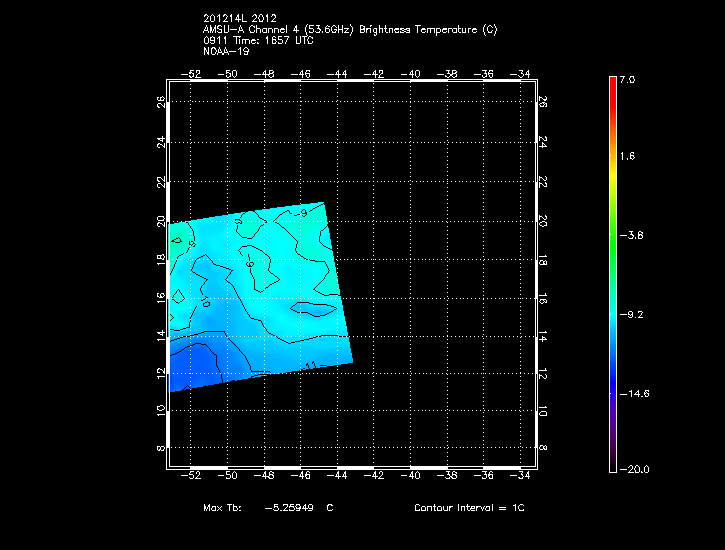725x550 pixels.
Task: Click the Contour Interval = 1C text
Action: pyautogui.click(x=469, y=508)
